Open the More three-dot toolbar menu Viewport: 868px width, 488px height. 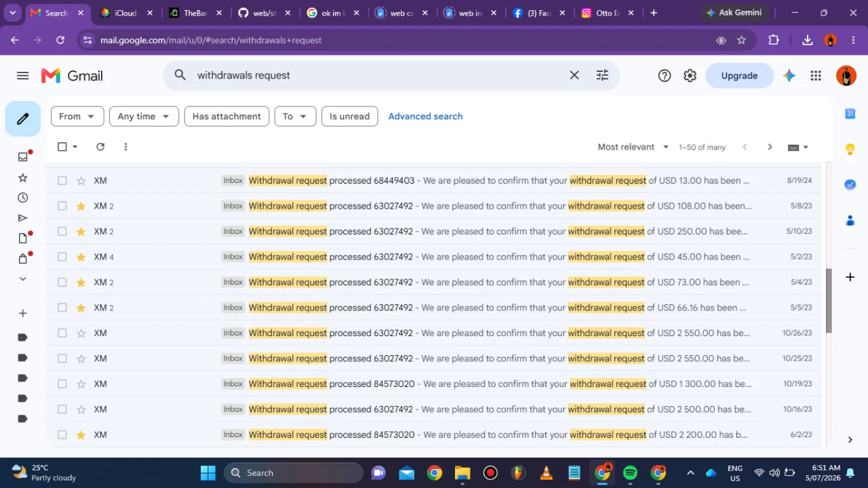[x=125, y=146]
